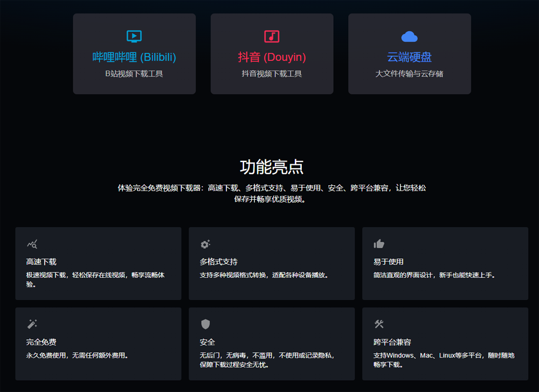Image resolution: width=539 pixels, height=392 pixels.
Task: Click the 多格式支持 feature title
Action: tap(219, 262)
